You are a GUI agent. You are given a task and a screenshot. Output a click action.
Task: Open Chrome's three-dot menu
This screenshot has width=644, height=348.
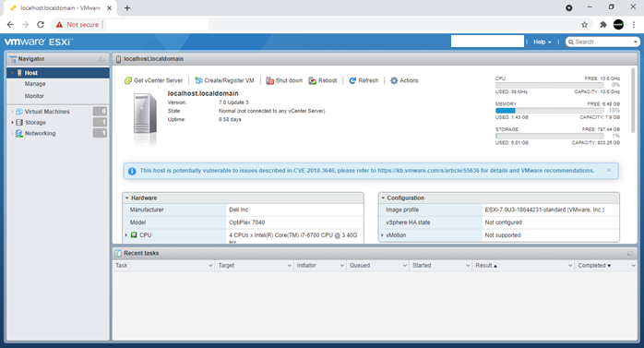click(634, 25)
